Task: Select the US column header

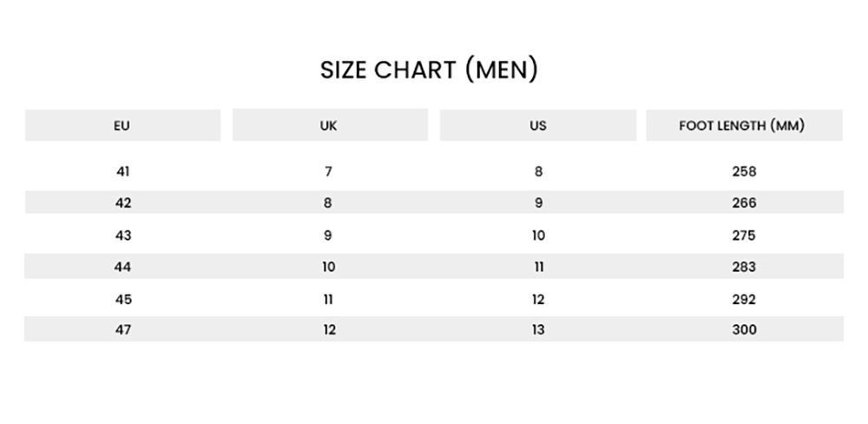Action: pos(538,125)
